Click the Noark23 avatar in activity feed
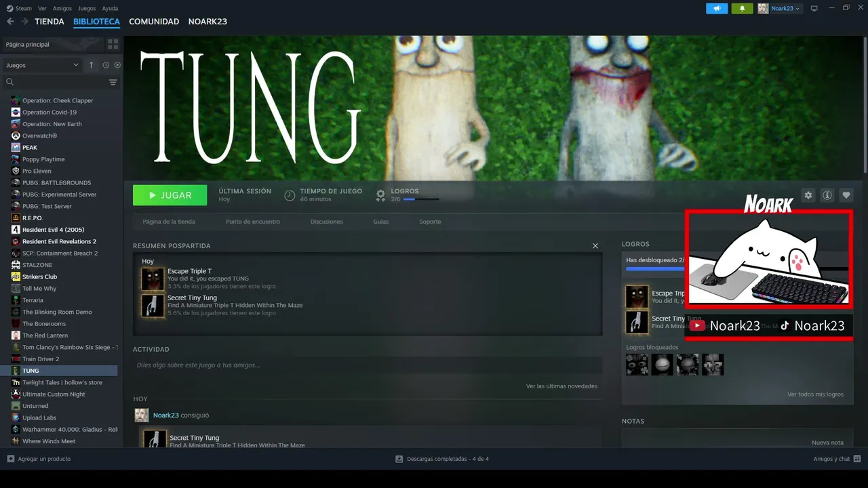The image size is (868, 488). 141,415
